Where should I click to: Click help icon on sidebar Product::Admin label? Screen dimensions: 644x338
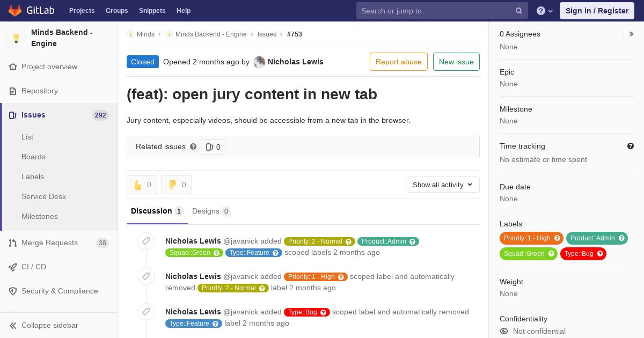coord(621,238)
